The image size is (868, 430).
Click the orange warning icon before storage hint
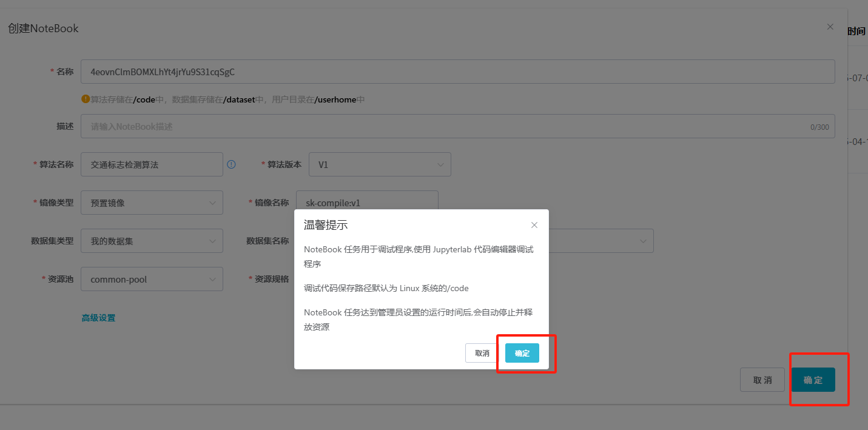pos(86,99)
